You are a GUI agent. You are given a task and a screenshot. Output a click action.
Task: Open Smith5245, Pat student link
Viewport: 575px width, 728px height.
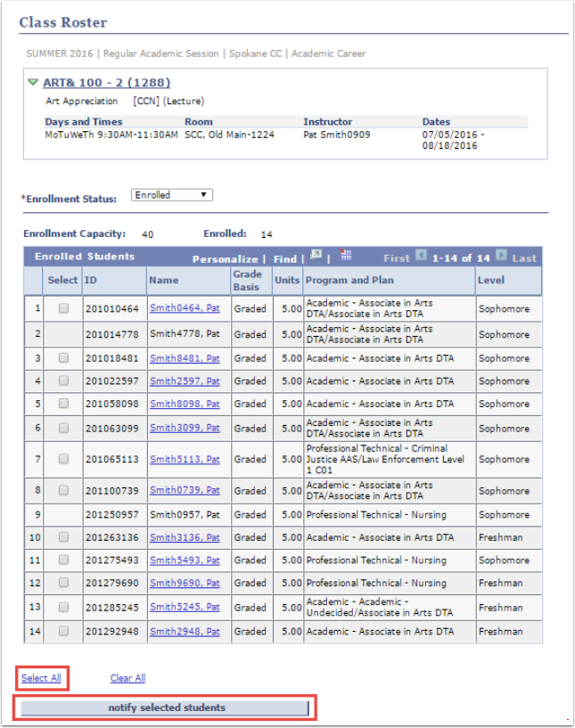click(x=185, y=608)
